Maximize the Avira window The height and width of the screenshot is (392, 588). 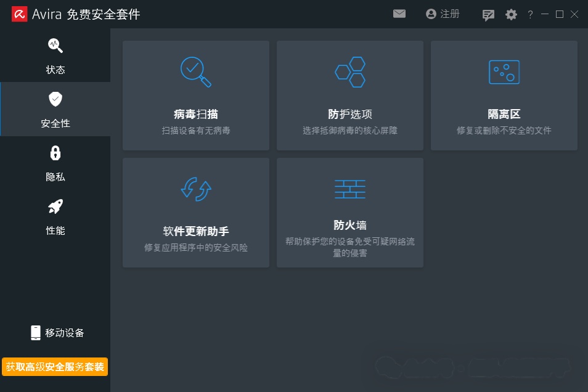[x=560, y=14]
